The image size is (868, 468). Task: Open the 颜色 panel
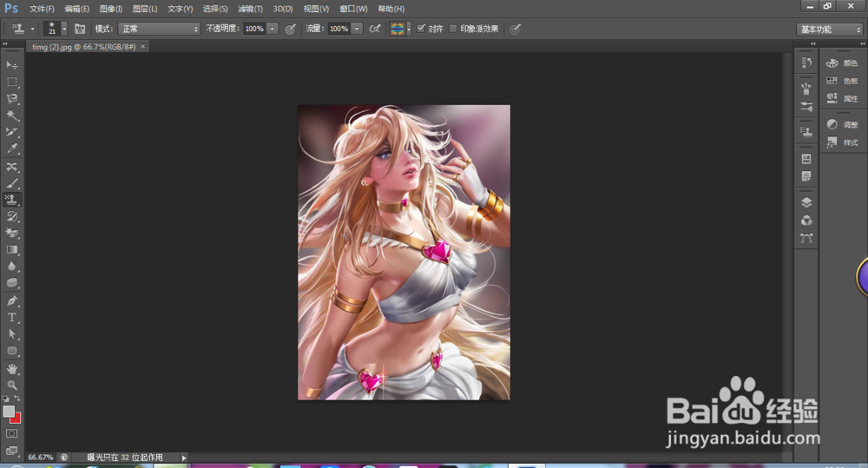pyautogui.click(x=842, y=63)
